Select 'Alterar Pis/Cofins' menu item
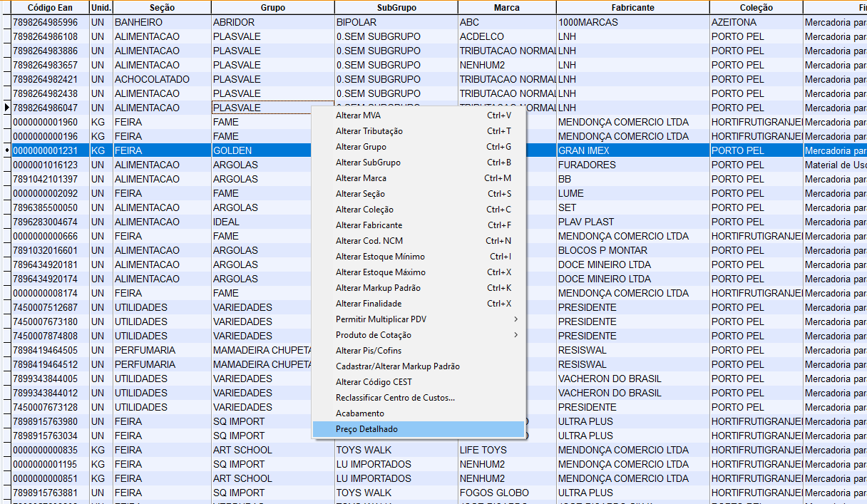 pyautogui.click(x=368, y=351)
